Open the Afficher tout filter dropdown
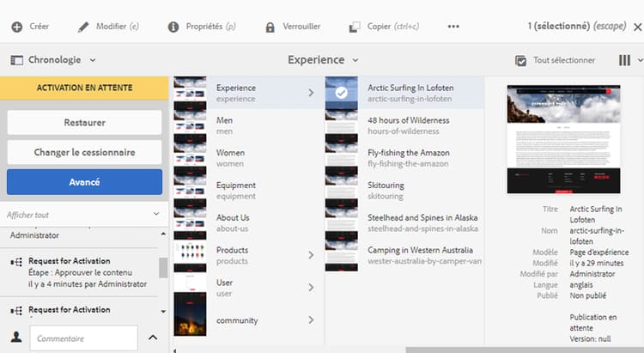 (156, 214)
